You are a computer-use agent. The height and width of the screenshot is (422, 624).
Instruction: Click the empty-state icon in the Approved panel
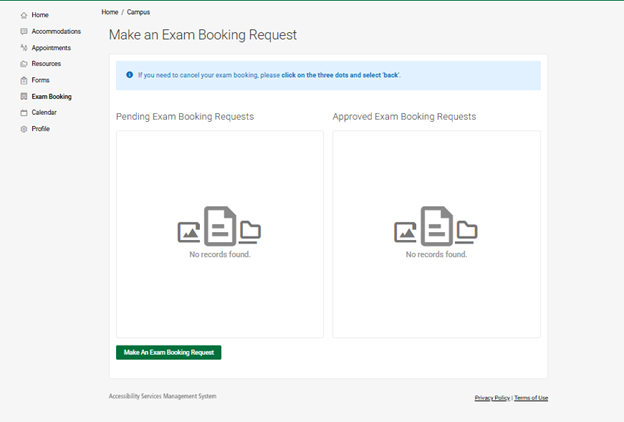pyautogui.click(x=436, y=226)
